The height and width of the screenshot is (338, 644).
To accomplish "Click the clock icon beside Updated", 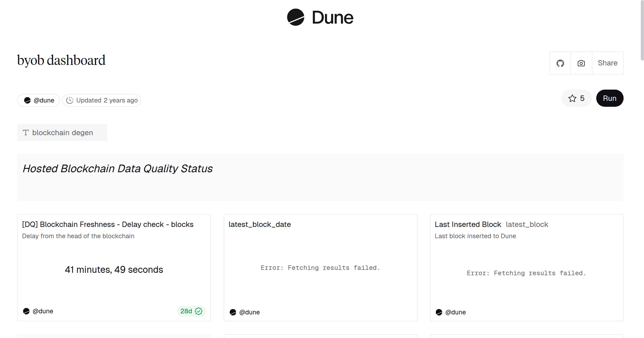I will point(70,100).
